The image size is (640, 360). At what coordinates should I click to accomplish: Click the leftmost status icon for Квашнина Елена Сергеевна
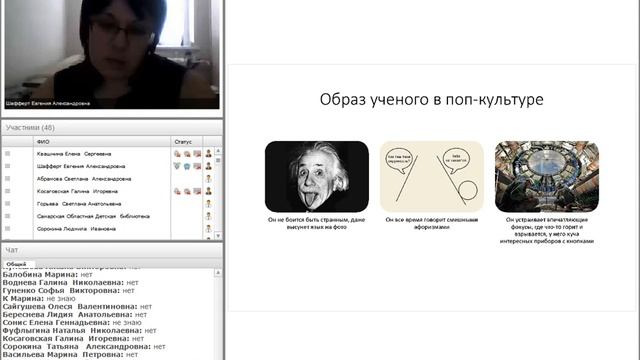(x=177, y=154)
